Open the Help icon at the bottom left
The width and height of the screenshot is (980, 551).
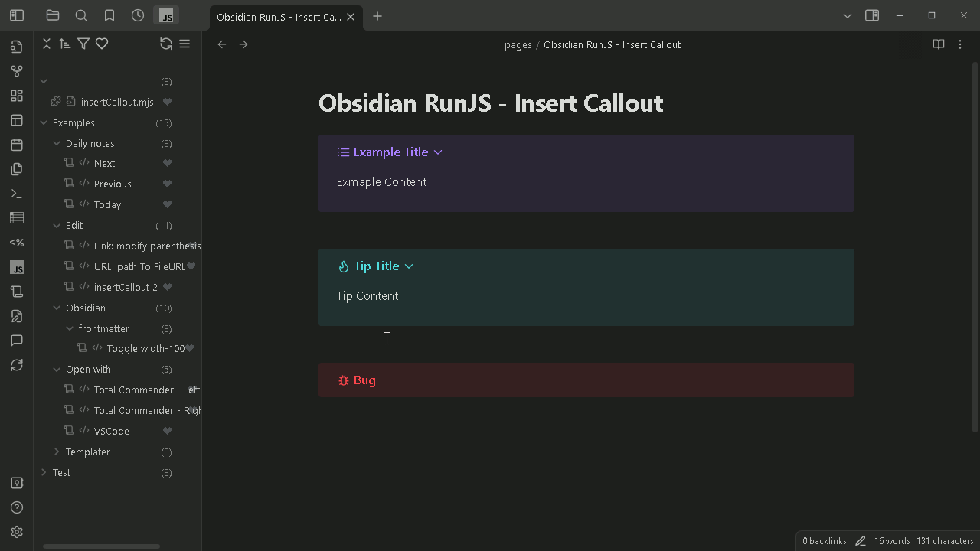[x=16, y=507]
